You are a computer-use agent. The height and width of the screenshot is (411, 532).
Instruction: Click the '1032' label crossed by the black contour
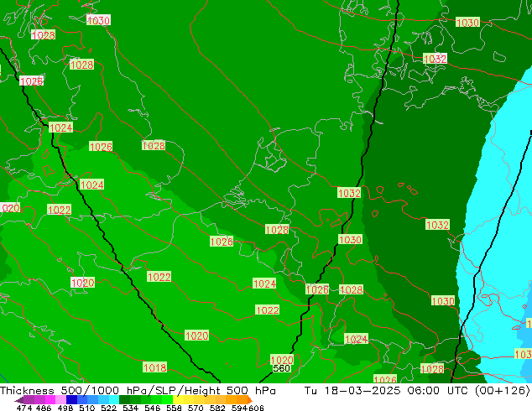(x=349, y=193)
